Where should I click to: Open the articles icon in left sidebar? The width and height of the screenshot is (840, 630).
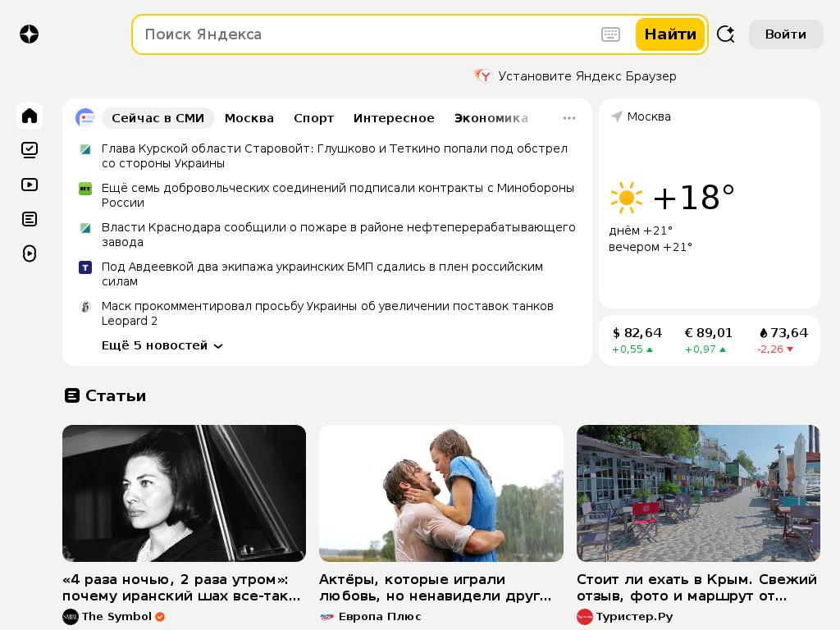tap(30, 219)
